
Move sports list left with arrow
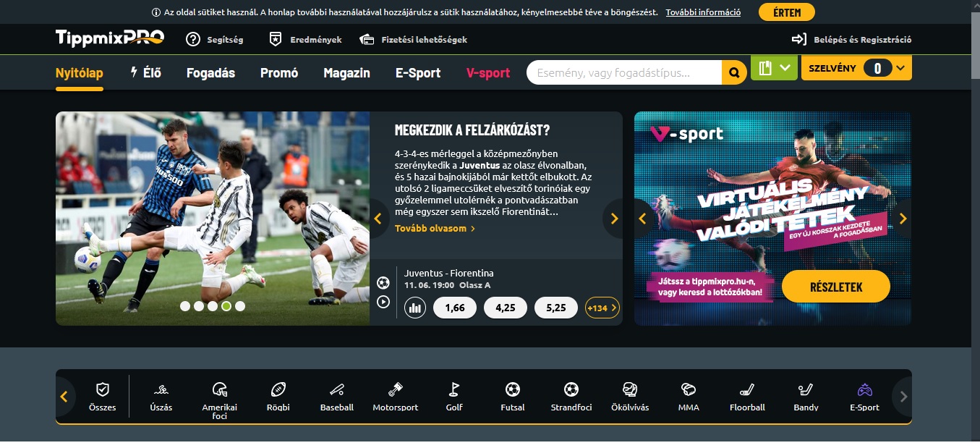point(64,397)
